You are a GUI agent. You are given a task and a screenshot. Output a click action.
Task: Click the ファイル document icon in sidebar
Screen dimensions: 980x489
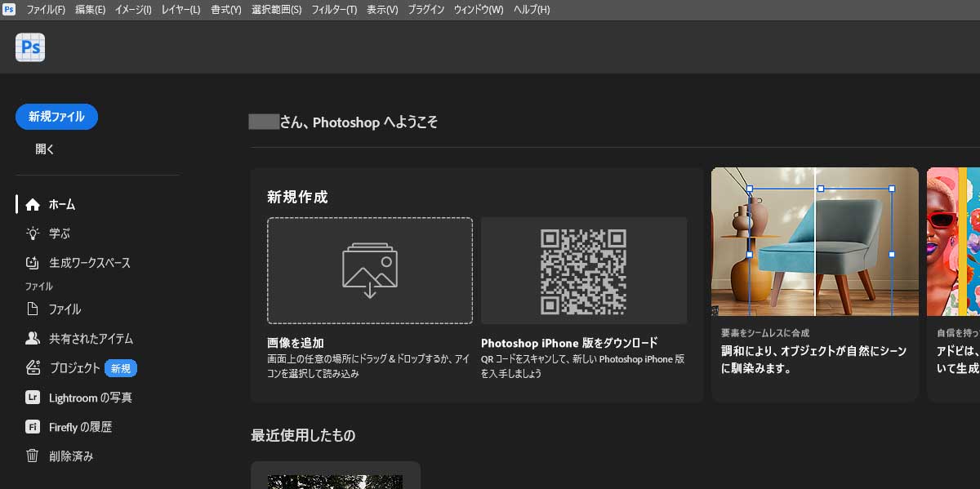coord(33,309)
